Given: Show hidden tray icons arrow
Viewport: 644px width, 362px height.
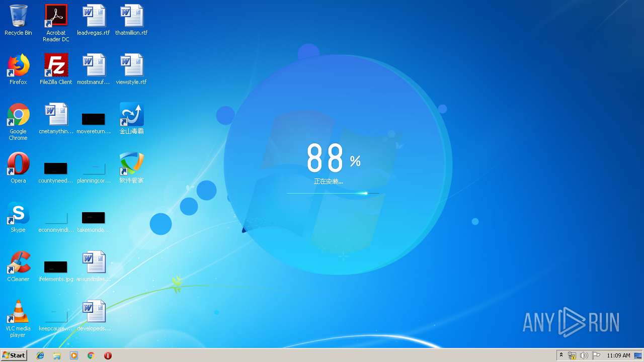Looking at the screenshot, I should coord(561,355).
